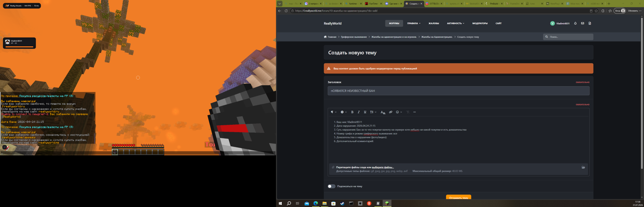This screenshot has height=207, width=644.
Task: Toggle the 'Подписаться на тему' switch
Action: [331, 186]
